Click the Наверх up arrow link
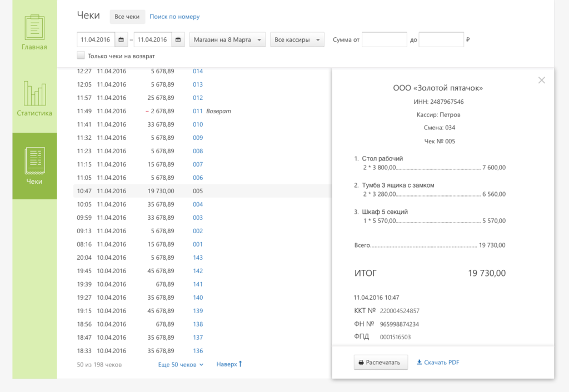The width and height of the screenshot is (569, 392). pyautogui.click(x=229, y=365)
